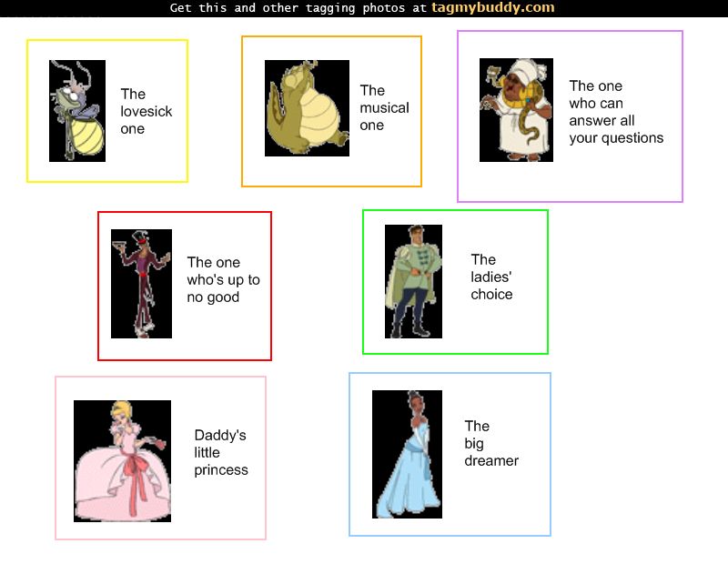Click "The one who can answer all your questions"

pos(616,112)
